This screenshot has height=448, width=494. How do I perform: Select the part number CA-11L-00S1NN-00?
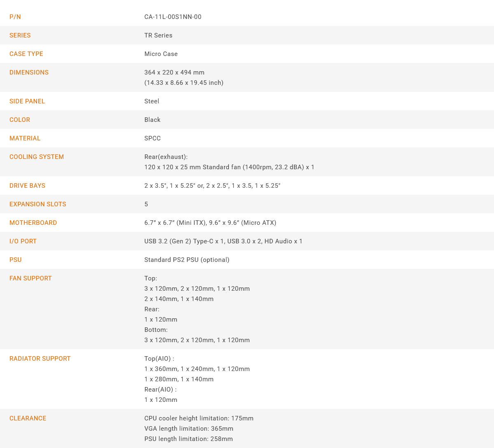(173, 17)
